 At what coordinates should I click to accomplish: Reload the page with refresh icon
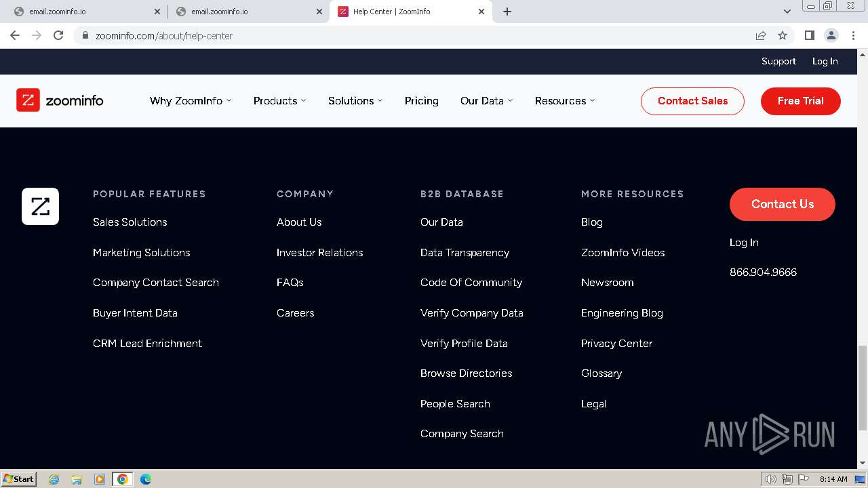[x=58, y=35]
